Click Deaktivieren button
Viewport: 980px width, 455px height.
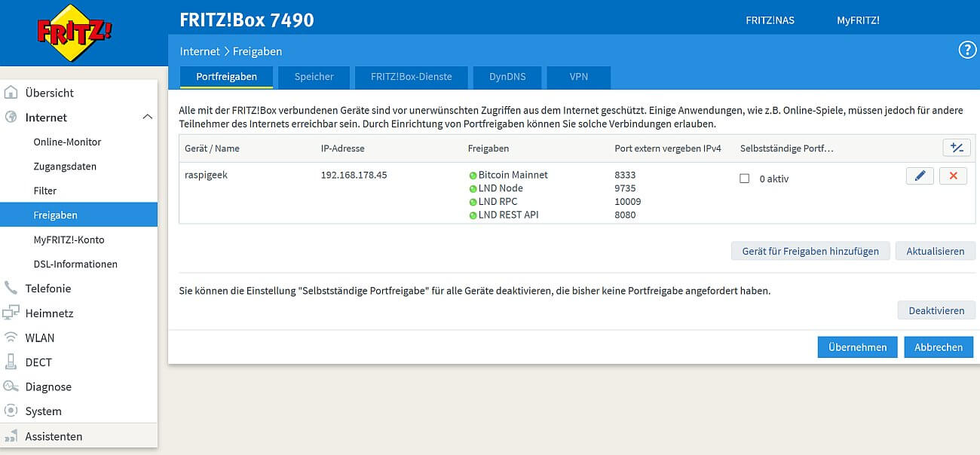pos(936,310)
